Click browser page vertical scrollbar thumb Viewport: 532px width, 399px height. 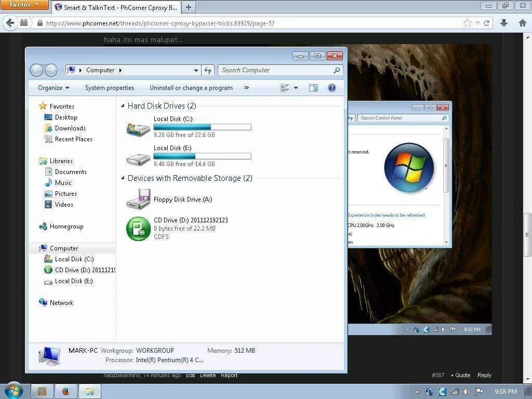pos(527,235)
